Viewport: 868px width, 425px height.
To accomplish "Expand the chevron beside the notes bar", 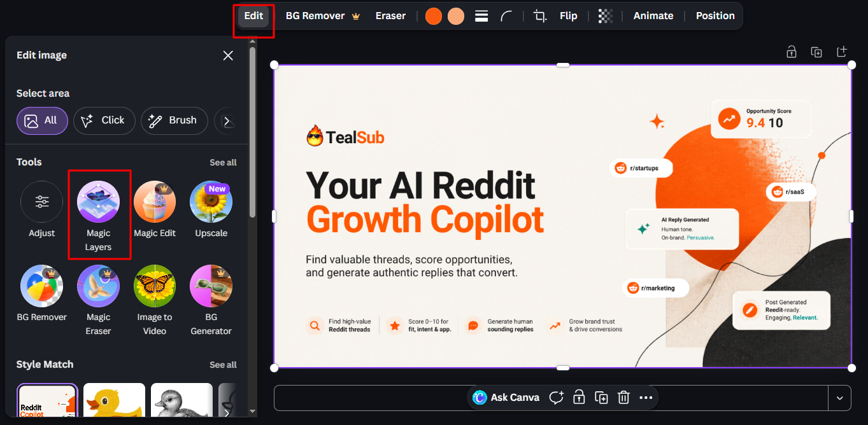I will (x=839, y=398).
